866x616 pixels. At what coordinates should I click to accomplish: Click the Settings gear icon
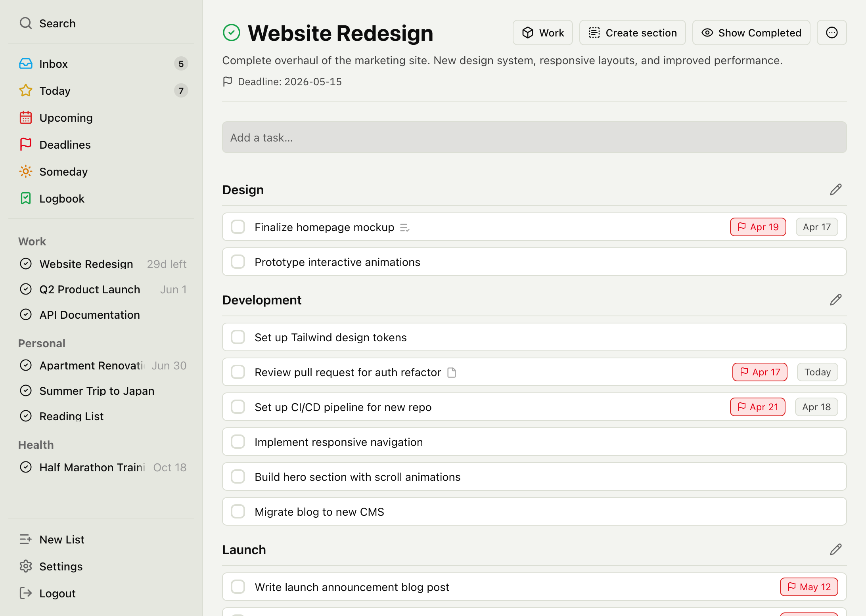[x=26, y=566]
